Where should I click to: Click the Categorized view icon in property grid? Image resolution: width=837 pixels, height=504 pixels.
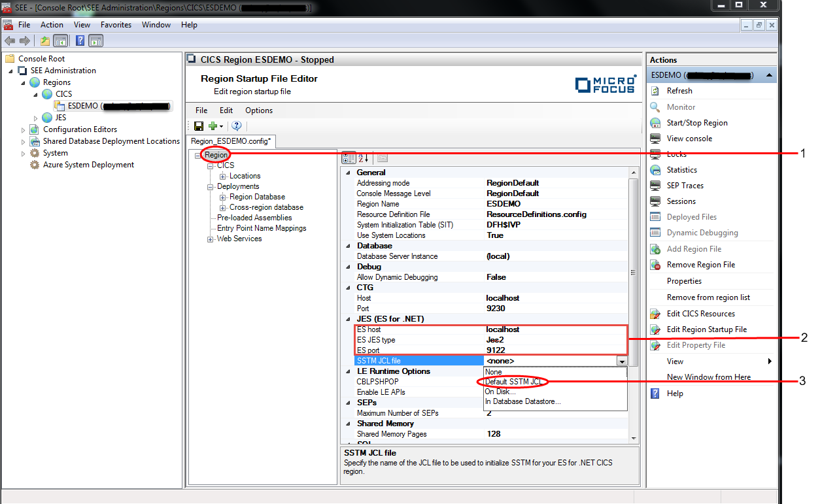click(349, 158)
